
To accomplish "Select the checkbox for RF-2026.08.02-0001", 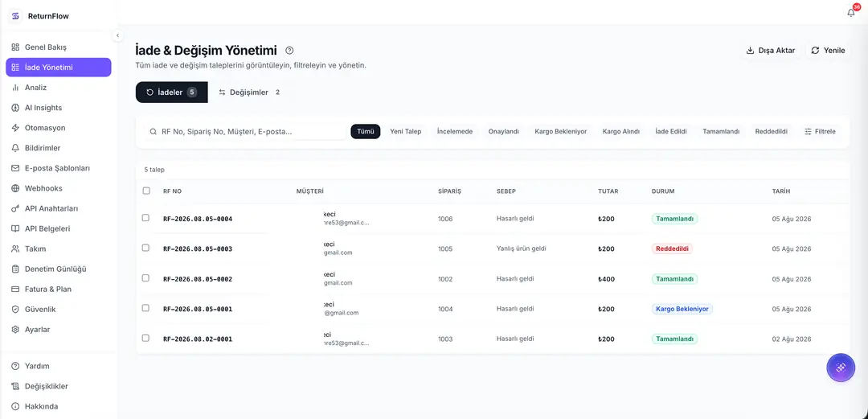I will [145, 338].
